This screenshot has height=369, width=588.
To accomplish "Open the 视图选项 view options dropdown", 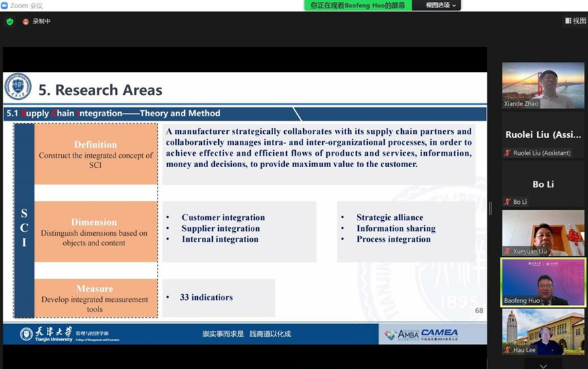I will click(436, 5).
